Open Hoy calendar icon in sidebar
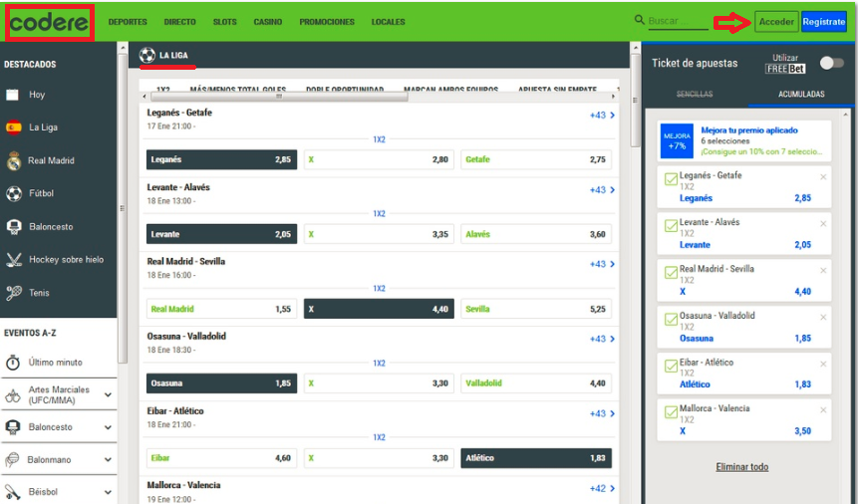Image resolution: width=858 pixels, height=504 pixels. pos(13,95)
